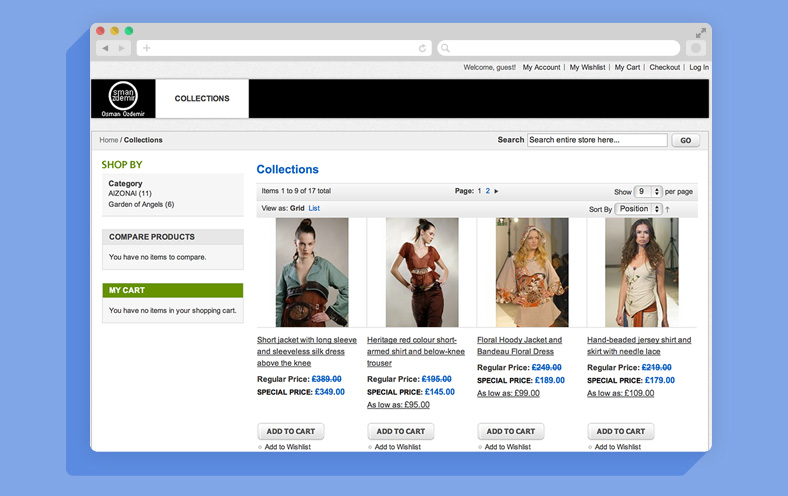Click the Log In link
This screenshot has height=496, width=788.
pos(698,67)
